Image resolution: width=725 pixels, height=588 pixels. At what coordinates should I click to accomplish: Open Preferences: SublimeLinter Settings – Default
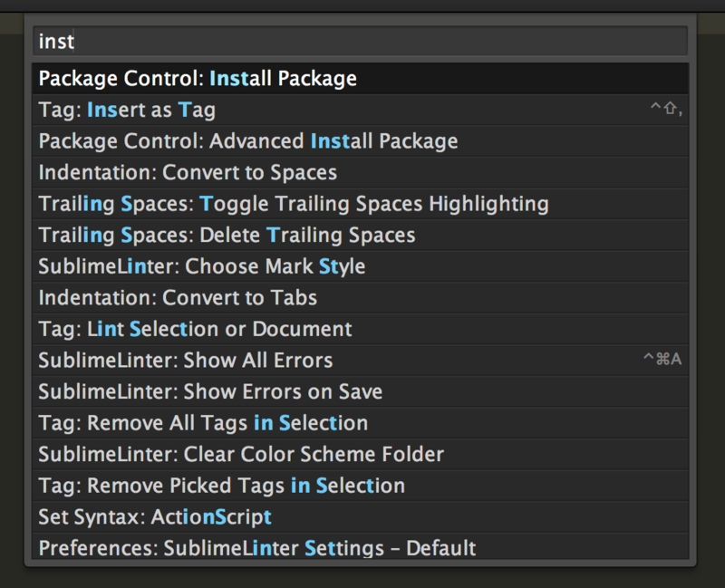[257, 548]
